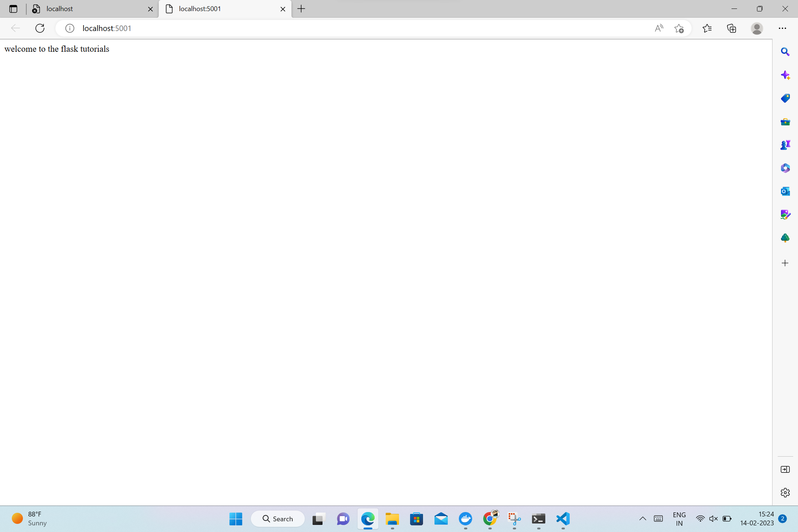Open the Shopping tag sidebar icon
Screen dimensions: 798x532
click(x=785, y=98)
